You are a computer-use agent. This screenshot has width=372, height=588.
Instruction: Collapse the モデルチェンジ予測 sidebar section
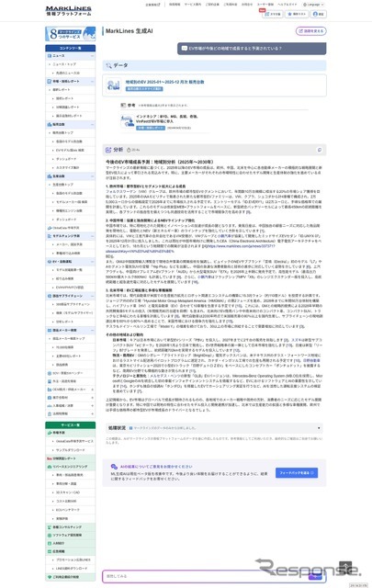coord(92,236)
